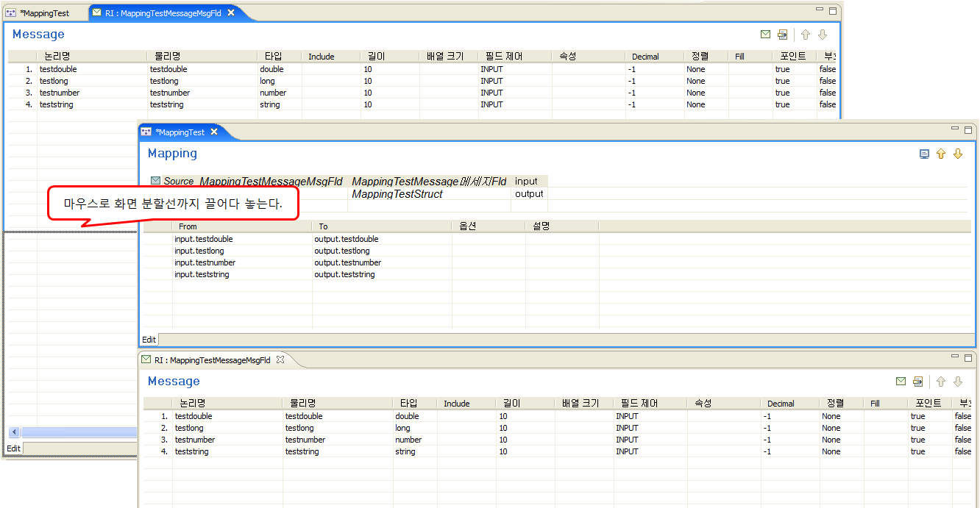The image size is (980, 508).
Task: Switch to the *MappingTest tab at top left
Action: (43, 13)
